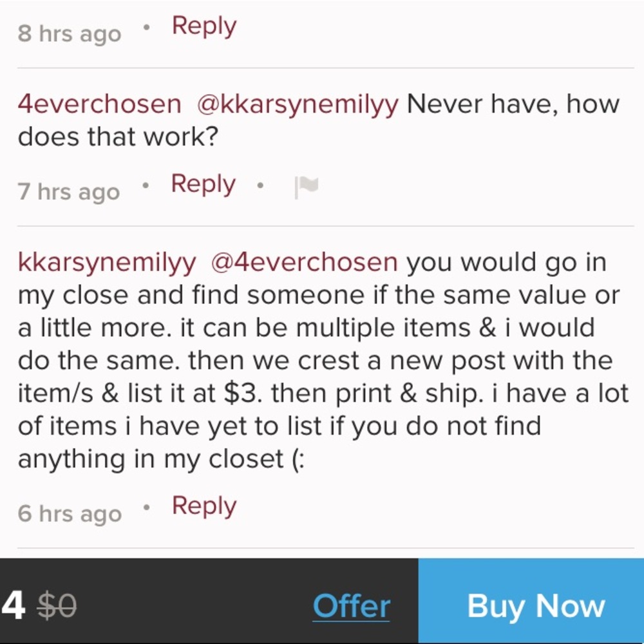Tap the empty dark area of the bottom bar
Viewport: 644px width, 644px height.
pos(193,606)
